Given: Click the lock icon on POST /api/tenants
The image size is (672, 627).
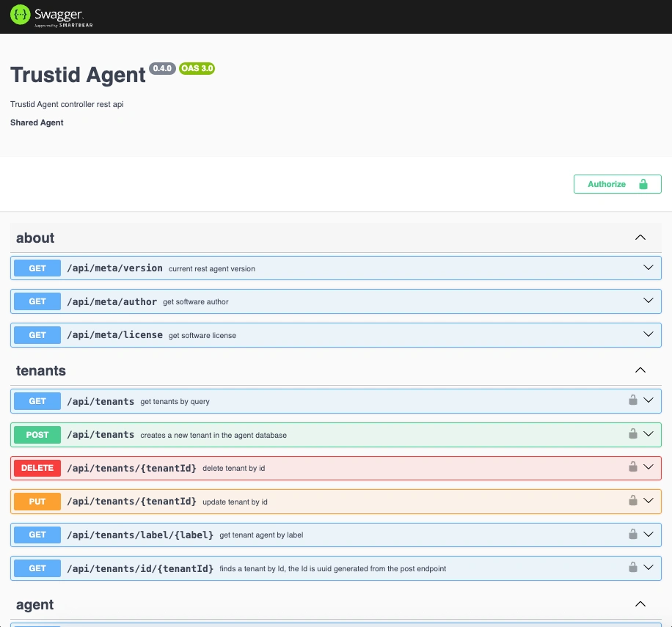Looking at the screenshot, I should click(x=632, y=434).
